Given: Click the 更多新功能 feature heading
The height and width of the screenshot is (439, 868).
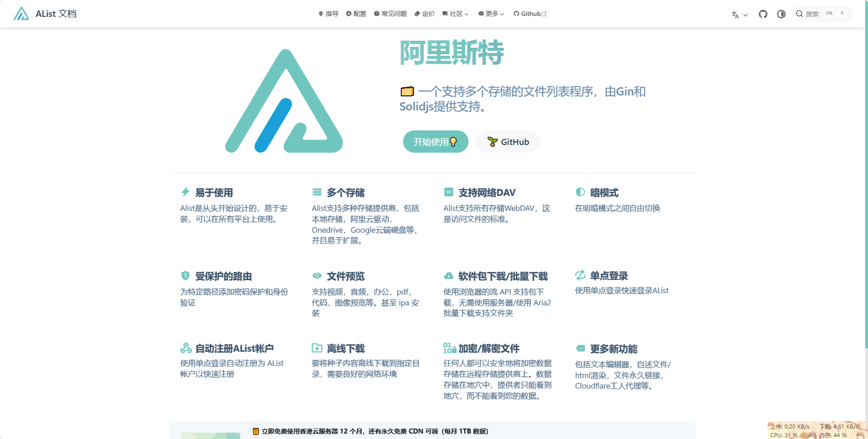Looking at the screenshot, I should click(613, 349).
